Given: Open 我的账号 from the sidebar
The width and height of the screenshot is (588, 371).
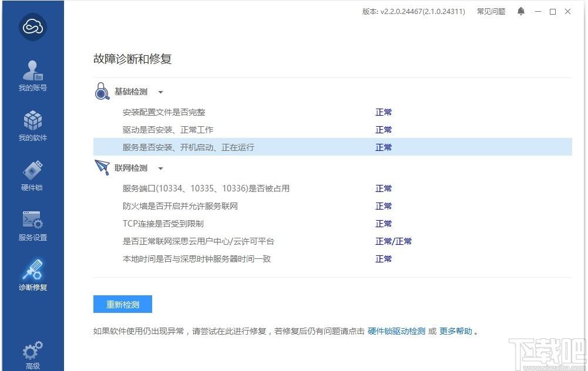Looking at the screenshot, I should pyautogui.click(x=33, y=76).
